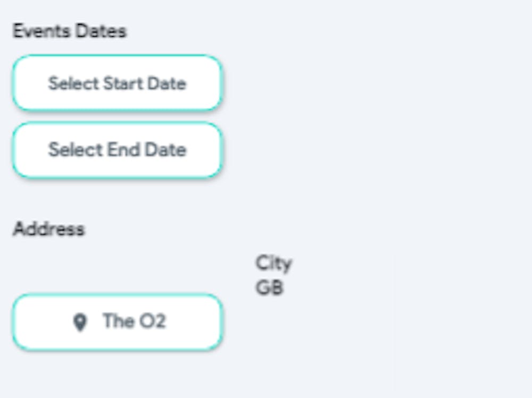
Task: Click the City label above GB
Action: [x=273, y=263]
